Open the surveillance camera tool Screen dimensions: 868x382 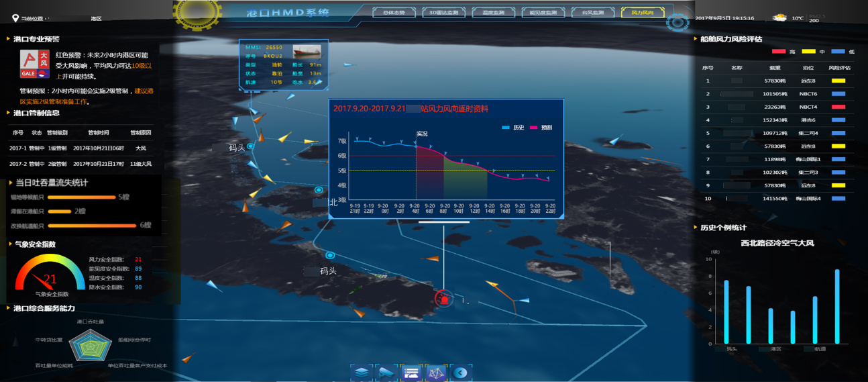pos(387,372)
